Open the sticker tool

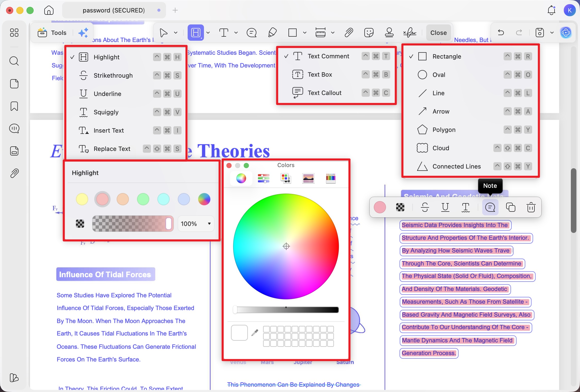(x=369, y=33)
